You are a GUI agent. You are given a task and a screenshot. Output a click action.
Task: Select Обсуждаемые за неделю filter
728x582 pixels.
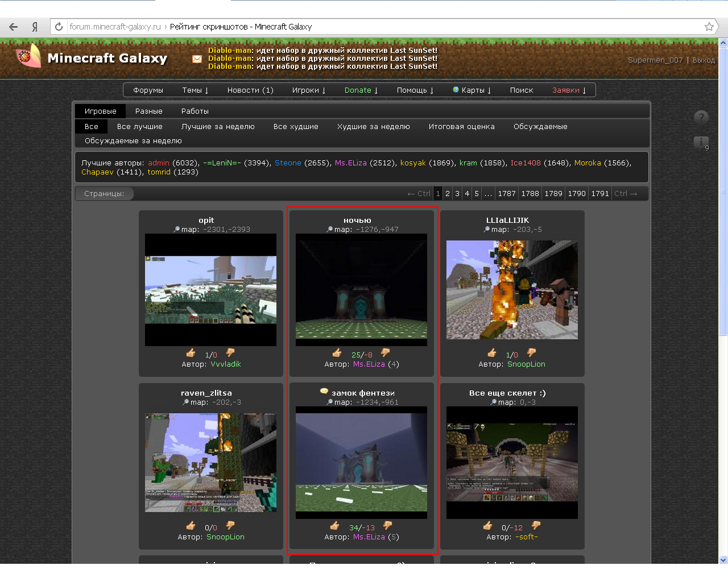pyautogui.click(x=133, y=141)
